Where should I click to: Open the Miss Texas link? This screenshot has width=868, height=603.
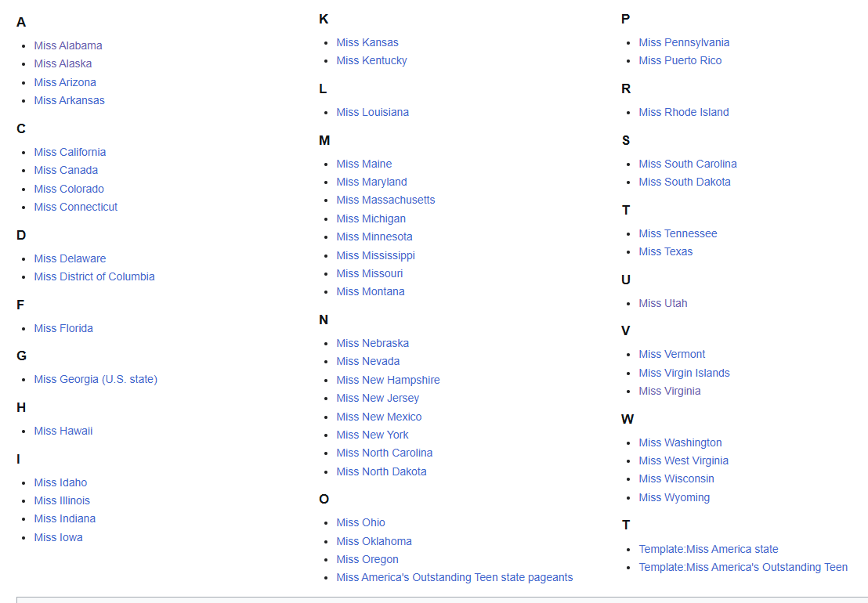point(665,251)
